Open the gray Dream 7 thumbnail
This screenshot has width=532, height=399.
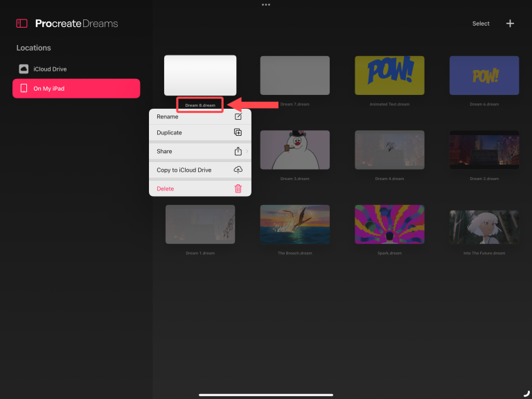(295, 76)
